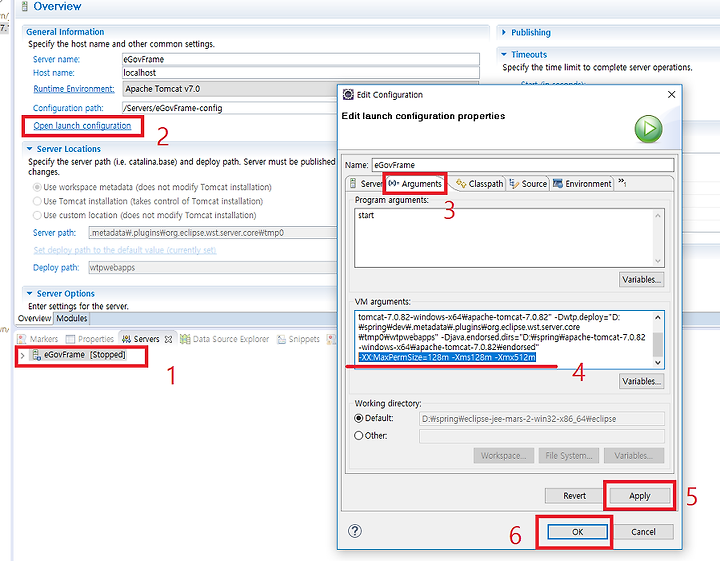
Task: Switch to the Environment tab
Action: (582, 184)
